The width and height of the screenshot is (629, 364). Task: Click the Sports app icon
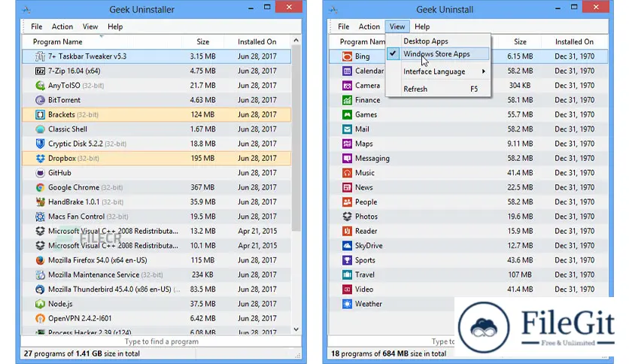pos(347,260)
